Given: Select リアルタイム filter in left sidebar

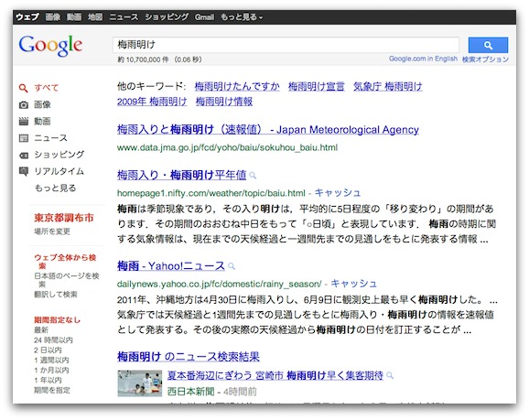Looking at the screenshot, I should (59, 171).
